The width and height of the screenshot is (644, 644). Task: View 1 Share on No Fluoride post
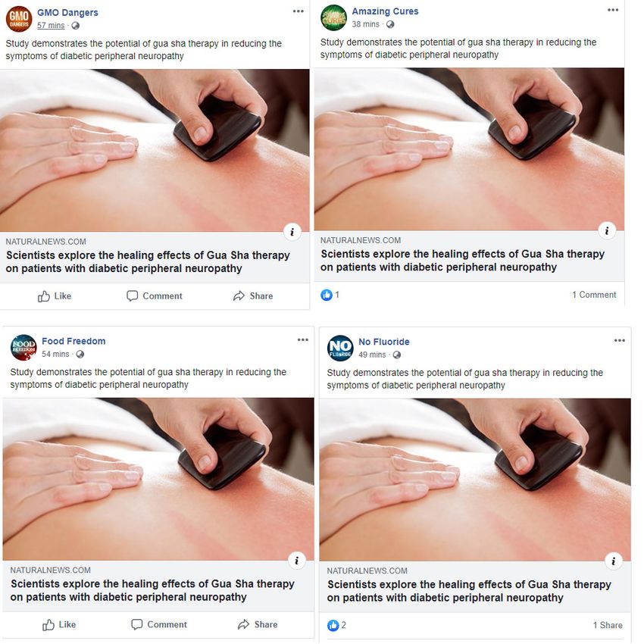(608, 625)
